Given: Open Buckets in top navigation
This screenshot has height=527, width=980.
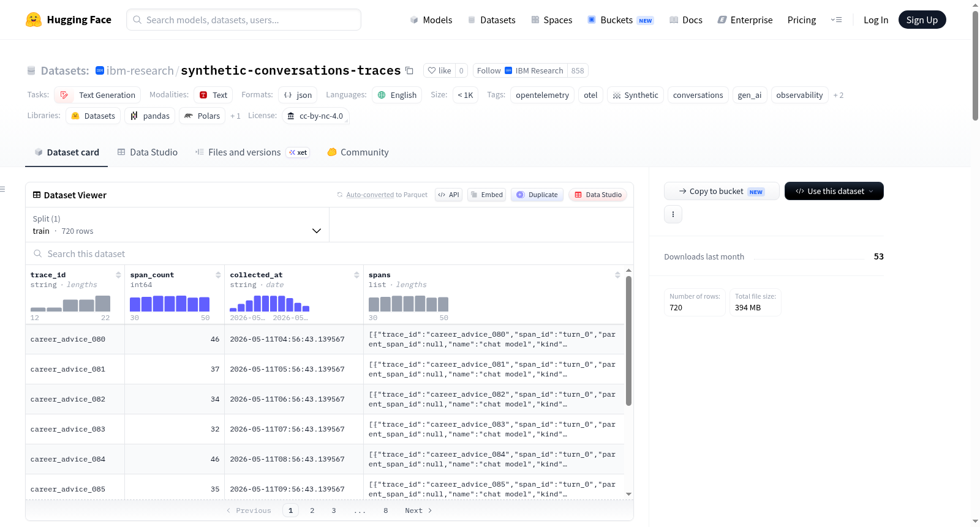Looking at the screenshot, I should (620, 20).
